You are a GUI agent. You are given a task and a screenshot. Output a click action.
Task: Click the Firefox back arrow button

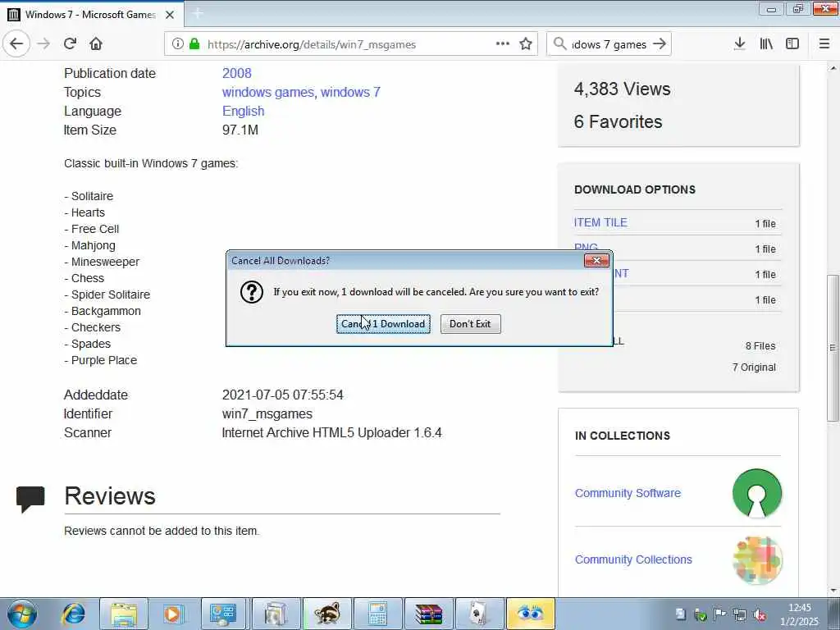(x=16, y=44)
